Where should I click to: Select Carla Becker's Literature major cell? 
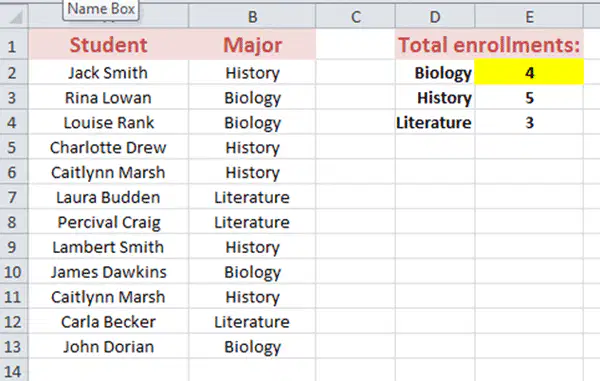[252, 322]
